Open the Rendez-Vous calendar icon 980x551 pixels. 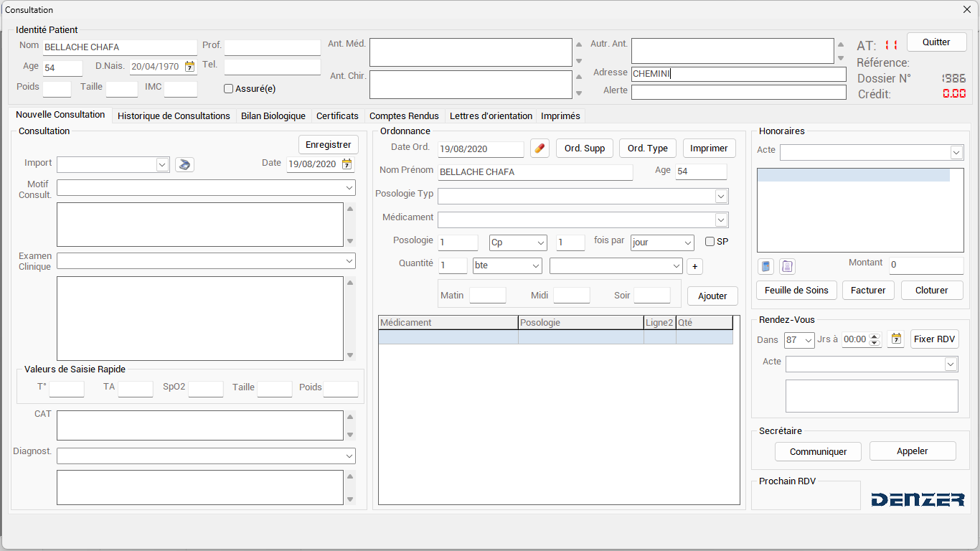click(x=895, y=339)
